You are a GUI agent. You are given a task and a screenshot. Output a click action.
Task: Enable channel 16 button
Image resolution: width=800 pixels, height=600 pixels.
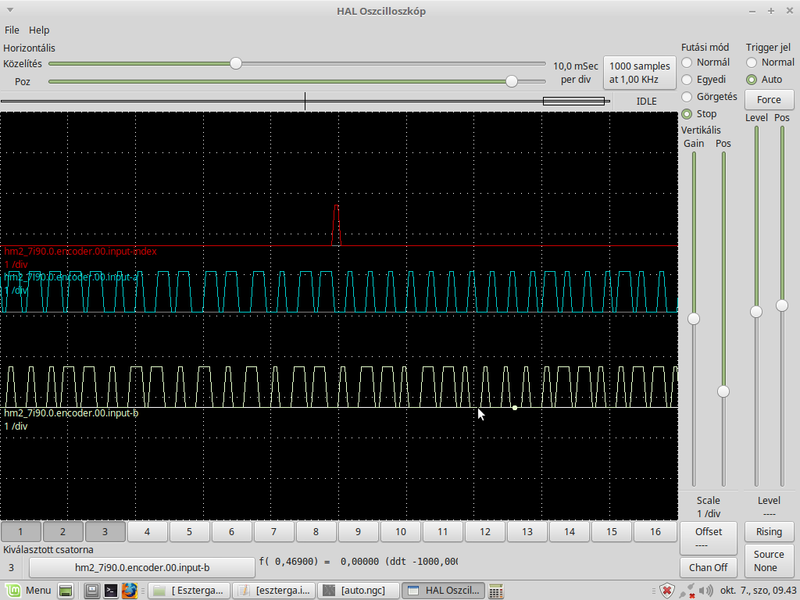(655, 532)
